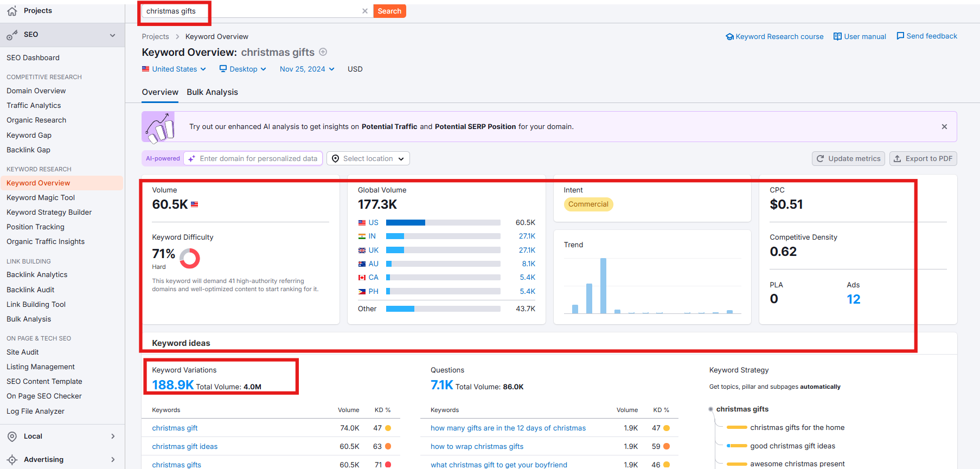Click the tallest bar in Trend chart

point(603,286)
